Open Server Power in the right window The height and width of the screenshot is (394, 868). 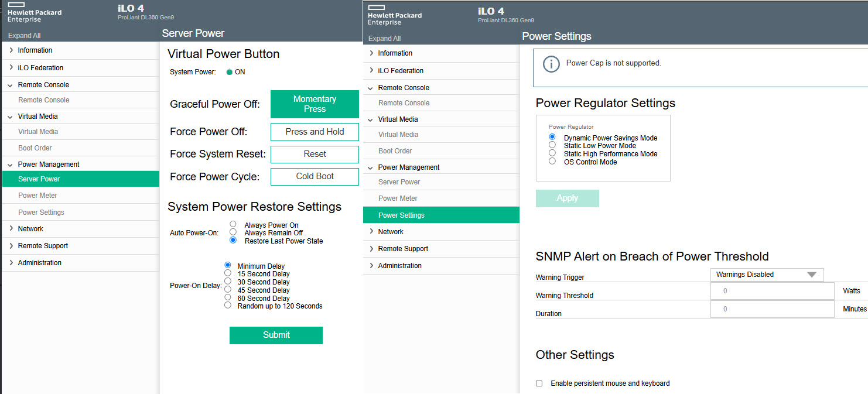pyautogui.click(x=441, y=182)
